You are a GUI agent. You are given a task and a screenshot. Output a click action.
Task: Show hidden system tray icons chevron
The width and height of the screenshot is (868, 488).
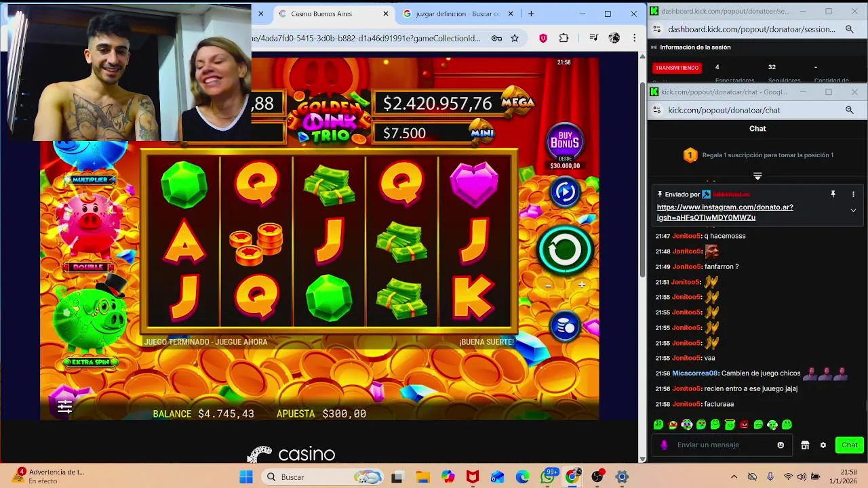tap(734, 477)
